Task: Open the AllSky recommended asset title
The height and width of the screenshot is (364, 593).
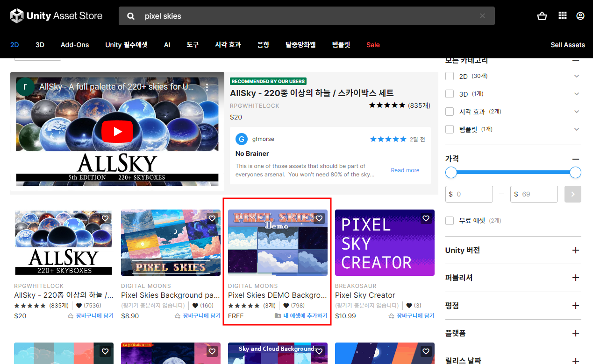Action: [x=312, y=93]
